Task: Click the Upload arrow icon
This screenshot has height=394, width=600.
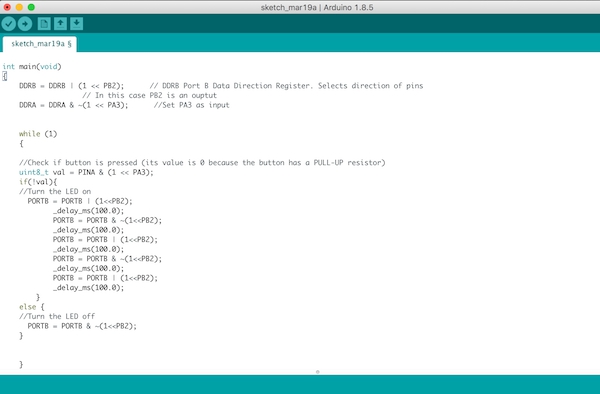Action: [x=25, y=24]
